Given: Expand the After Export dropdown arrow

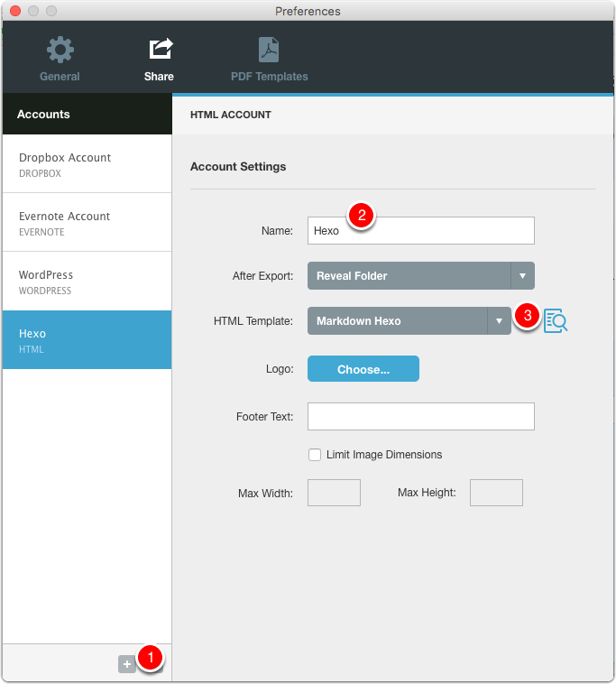Looking at the screenshot, I should (522, 276).
